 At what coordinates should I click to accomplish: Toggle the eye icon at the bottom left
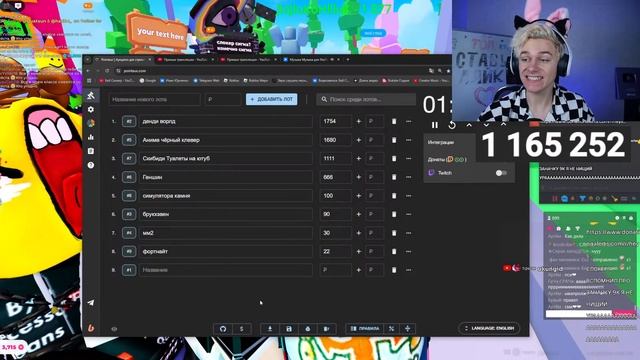(x=114, y=329)
